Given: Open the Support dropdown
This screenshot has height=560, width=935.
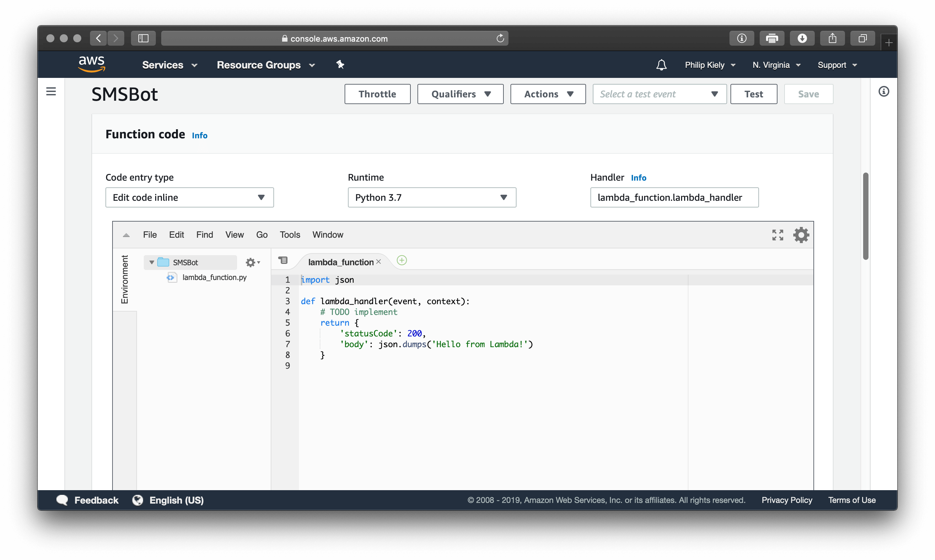Looking at the screenshot, I should (837, 65).
